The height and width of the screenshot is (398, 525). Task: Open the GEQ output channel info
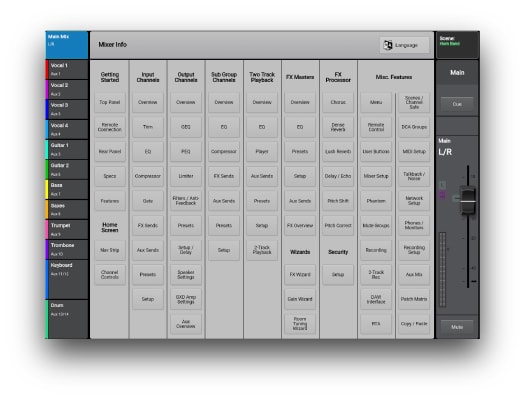point(186,127)
